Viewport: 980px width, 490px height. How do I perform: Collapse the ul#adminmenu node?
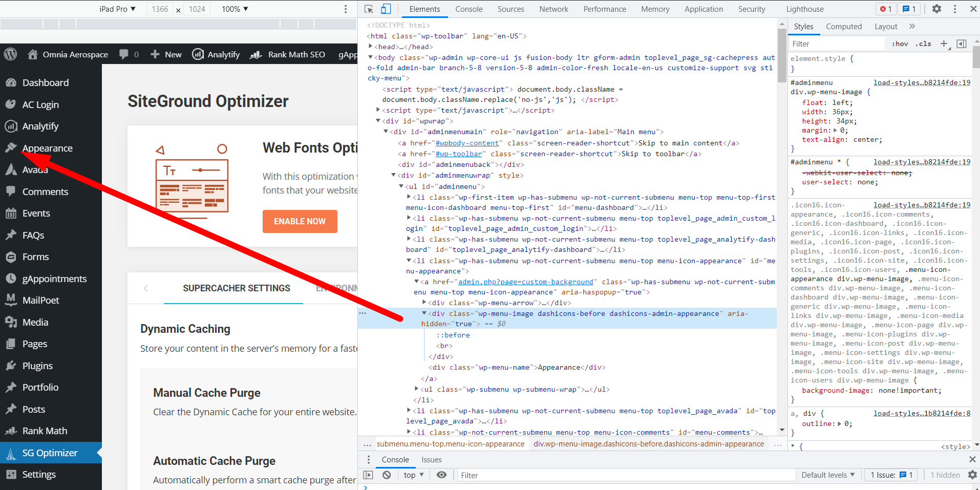[x=401, y=186]
